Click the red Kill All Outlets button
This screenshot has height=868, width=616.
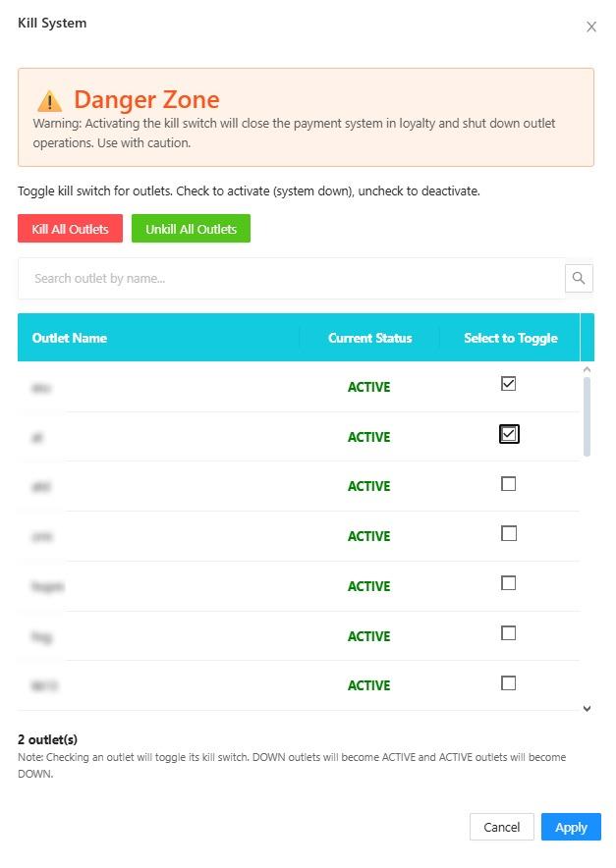click(x=70, y=229)
